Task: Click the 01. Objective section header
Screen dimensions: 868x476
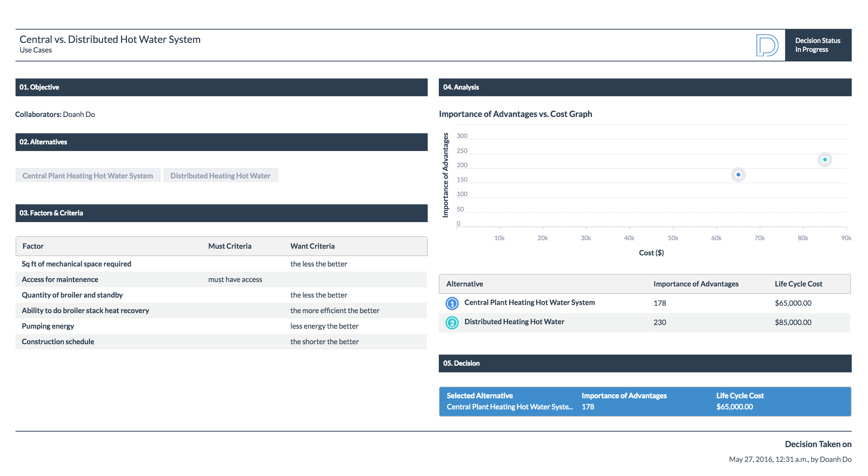Action: click(x=221, y=87)
